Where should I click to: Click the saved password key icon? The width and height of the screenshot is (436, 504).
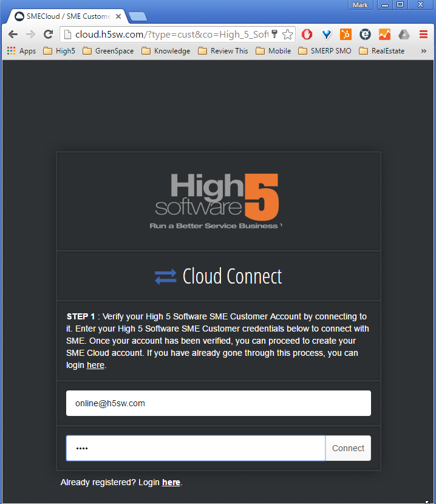pyautogui.click(x=274, y=34)
